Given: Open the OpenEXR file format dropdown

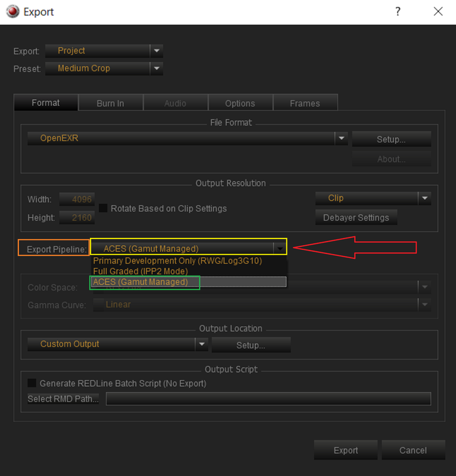Looking at the screenshot, I should pos(188,138).
